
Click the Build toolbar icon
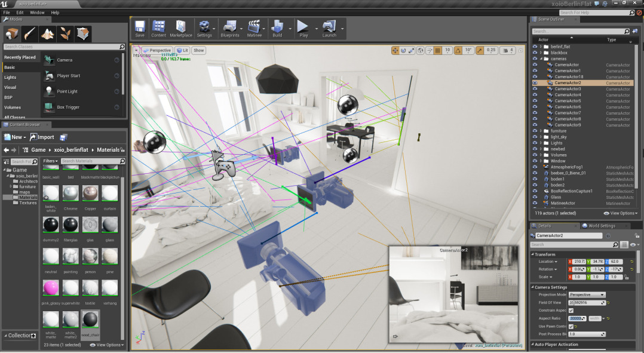point(278,28)
